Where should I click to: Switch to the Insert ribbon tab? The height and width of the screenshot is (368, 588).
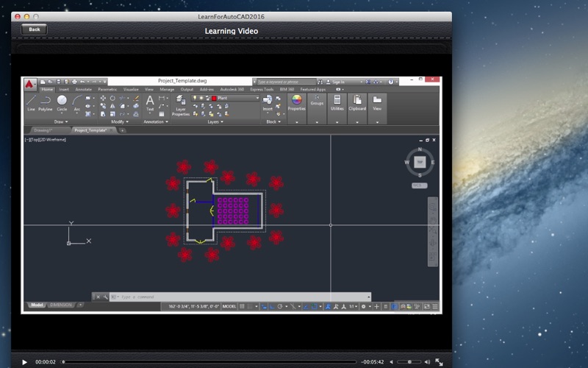[64, 89]
